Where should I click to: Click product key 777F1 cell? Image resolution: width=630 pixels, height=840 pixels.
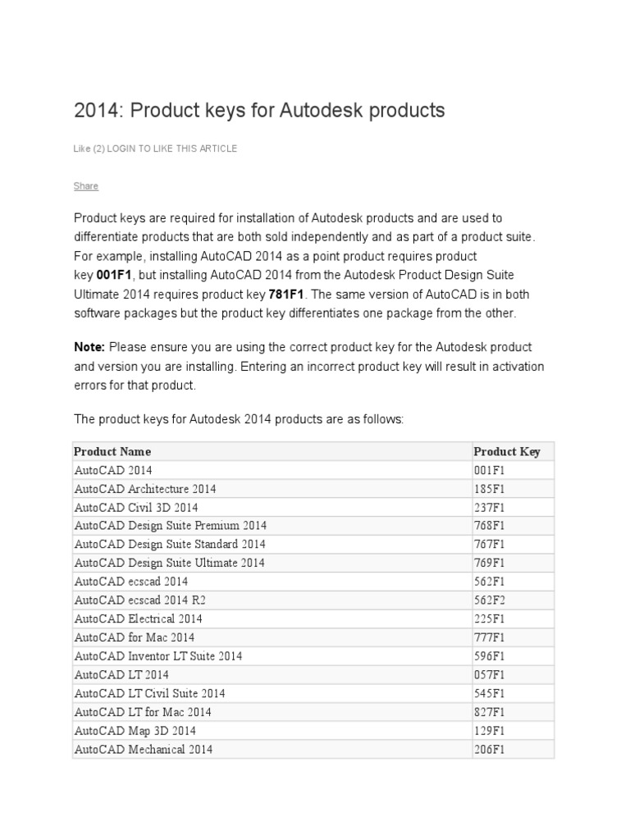point(490,637)
